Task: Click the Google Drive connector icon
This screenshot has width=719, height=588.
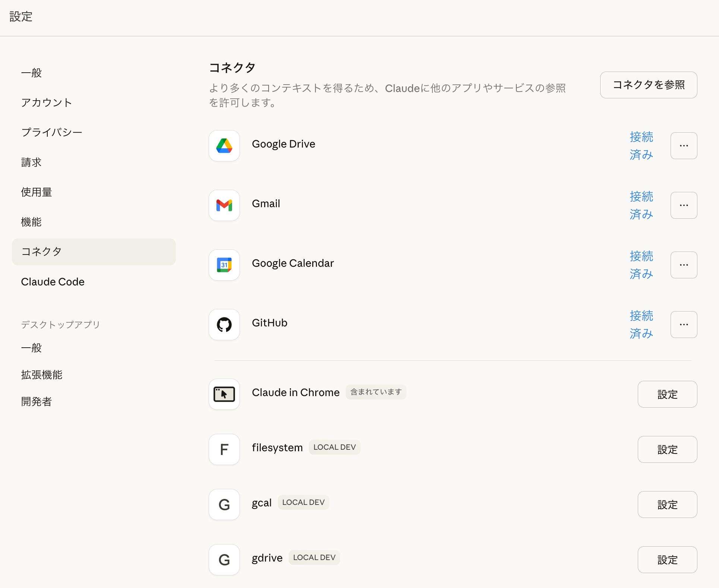Action: [x=224, y=146]
